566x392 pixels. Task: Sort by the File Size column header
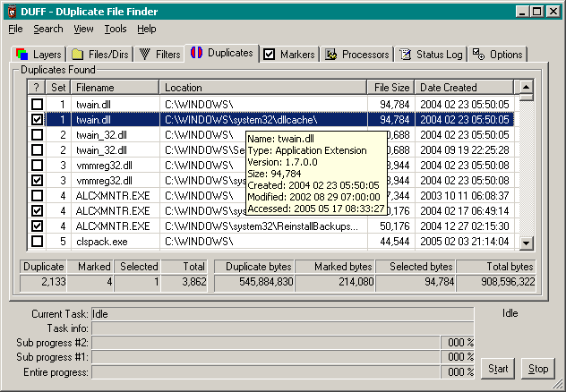[x=391, y=88]
